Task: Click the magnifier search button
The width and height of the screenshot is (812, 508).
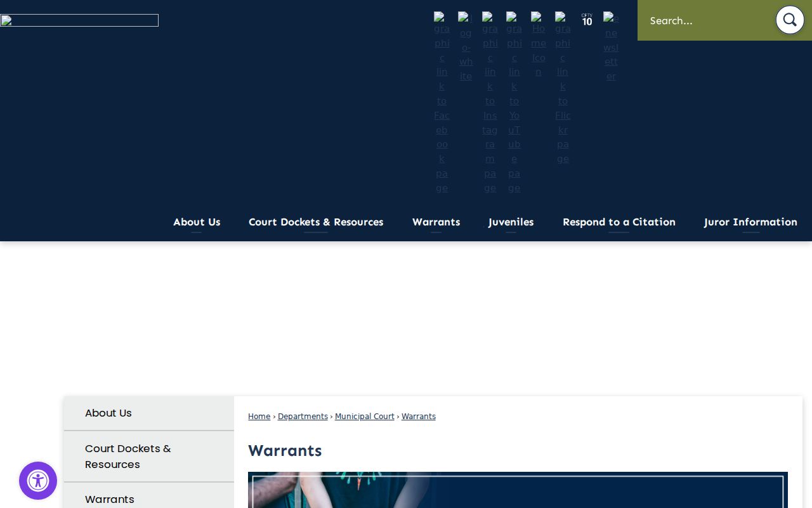Action: tap(790, 20)
